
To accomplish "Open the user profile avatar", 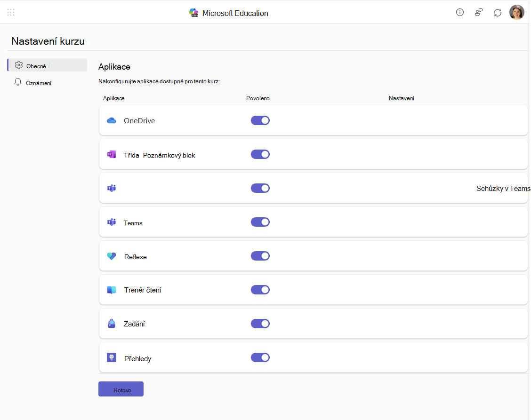I will (517, 13).
